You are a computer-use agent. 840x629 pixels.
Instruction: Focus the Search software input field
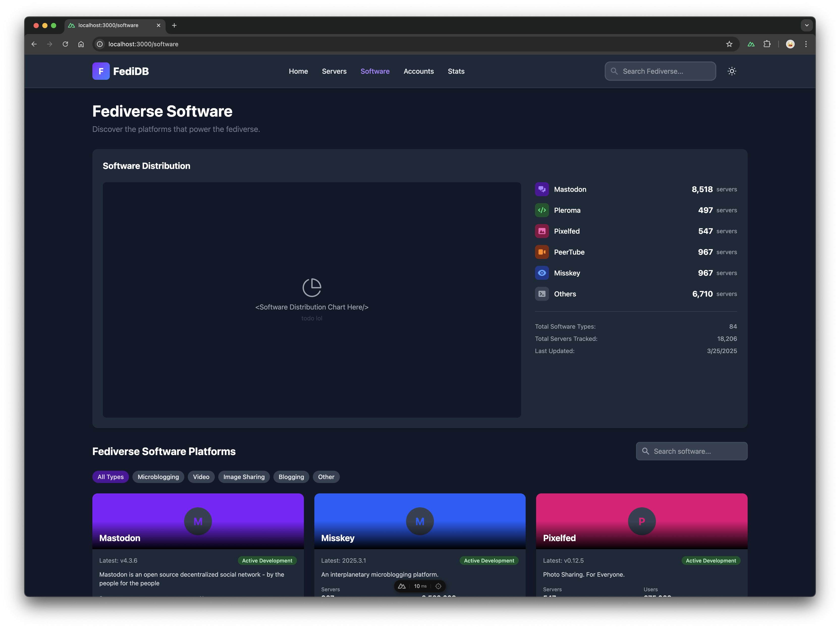(692, 451)
